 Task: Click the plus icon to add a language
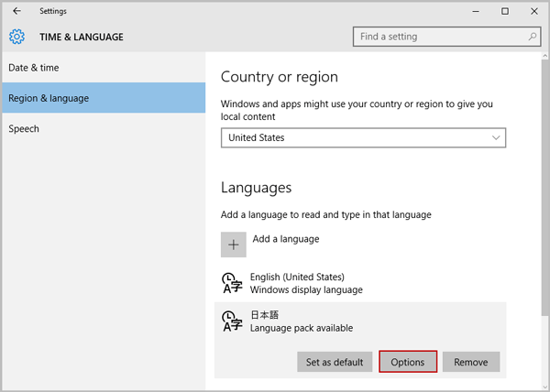pyautogui.click(x=233, y=245)
